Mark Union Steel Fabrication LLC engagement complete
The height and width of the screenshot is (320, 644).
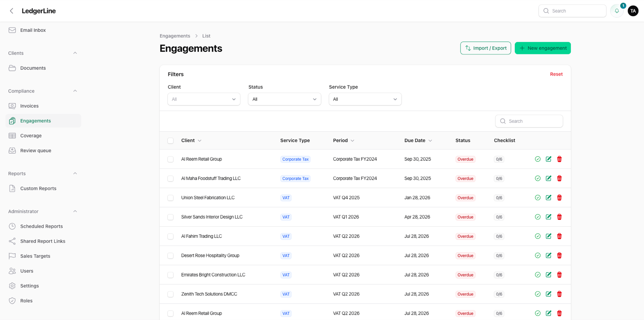coord(538,198)
